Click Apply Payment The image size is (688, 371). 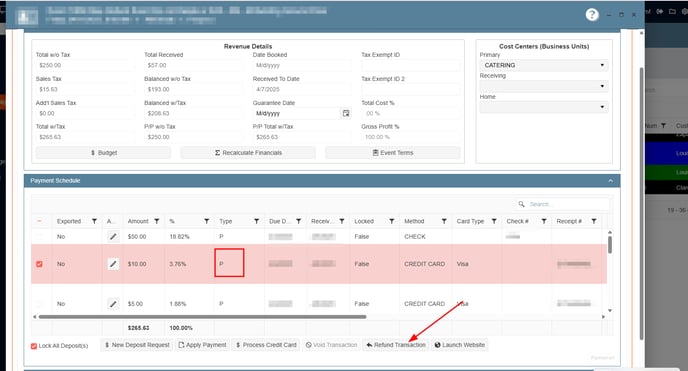point(202,345)
